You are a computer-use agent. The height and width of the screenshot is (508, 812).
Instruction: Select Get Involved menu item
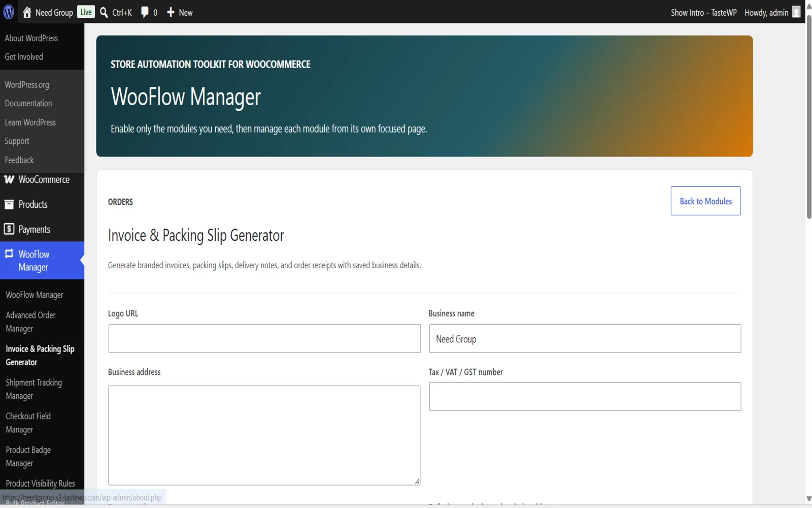point(24,57)
